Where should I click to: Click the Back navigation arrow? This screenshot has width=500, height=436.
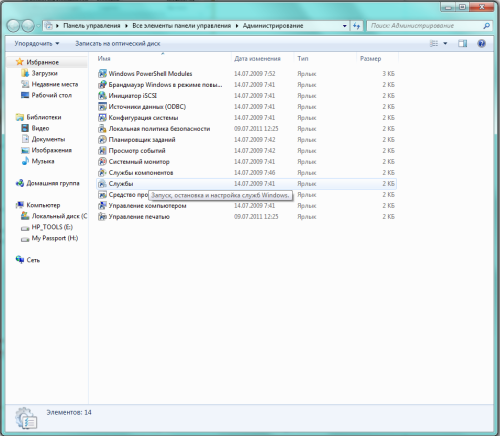pyautogui.click(x=13, y=26)
